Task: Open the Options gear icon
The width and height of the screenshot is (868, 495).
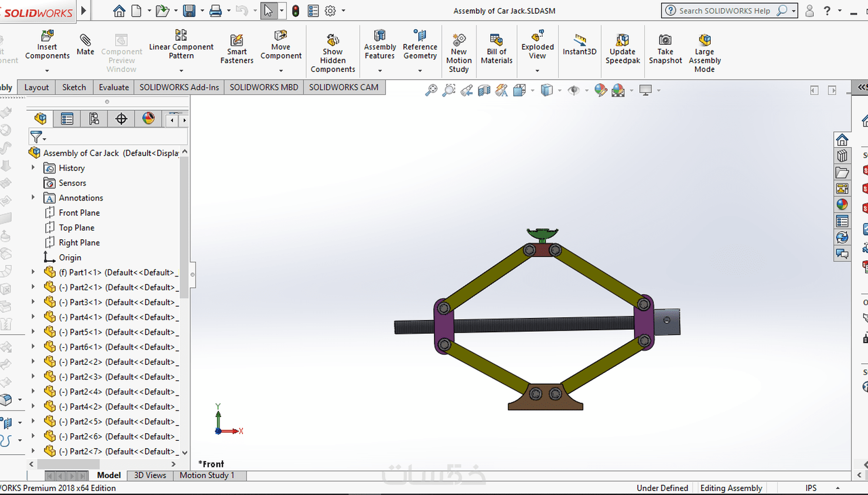Action: click(330, 11)
